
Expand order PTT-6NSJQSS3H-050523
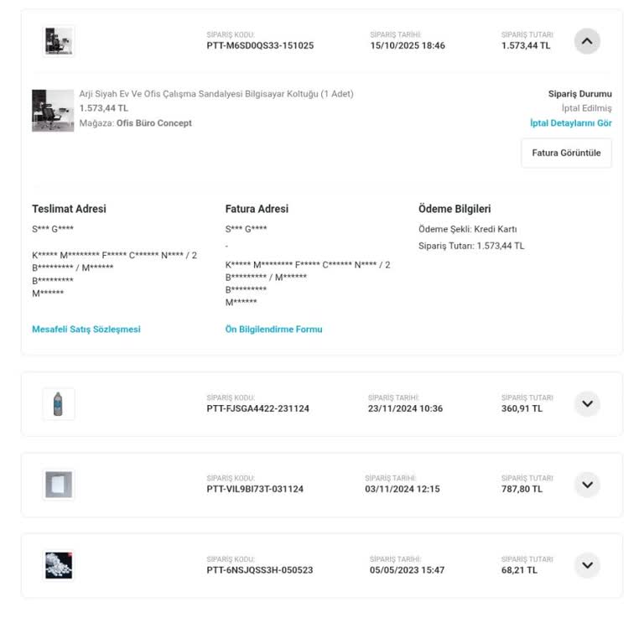pyautogui.click(x=587, y=565)
